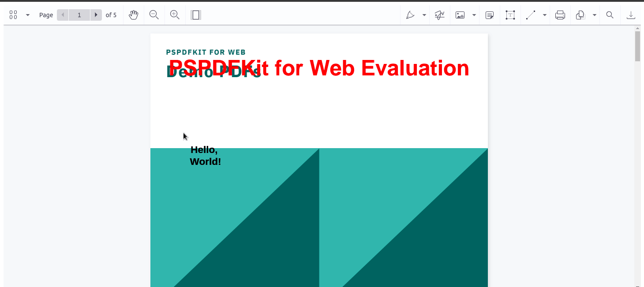Viewport: 644px width, 287px height.
Task: Open the search panel
Action: pos(610,15)
